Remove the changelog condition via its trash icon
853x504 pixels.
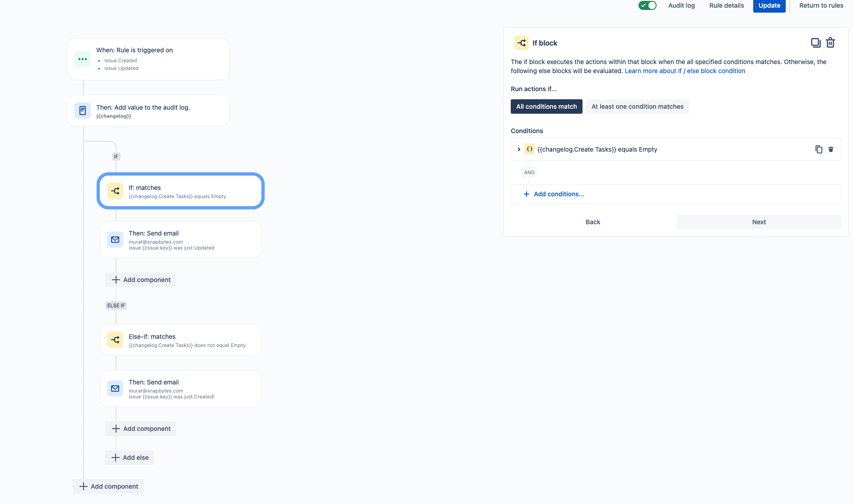point(831,149)
